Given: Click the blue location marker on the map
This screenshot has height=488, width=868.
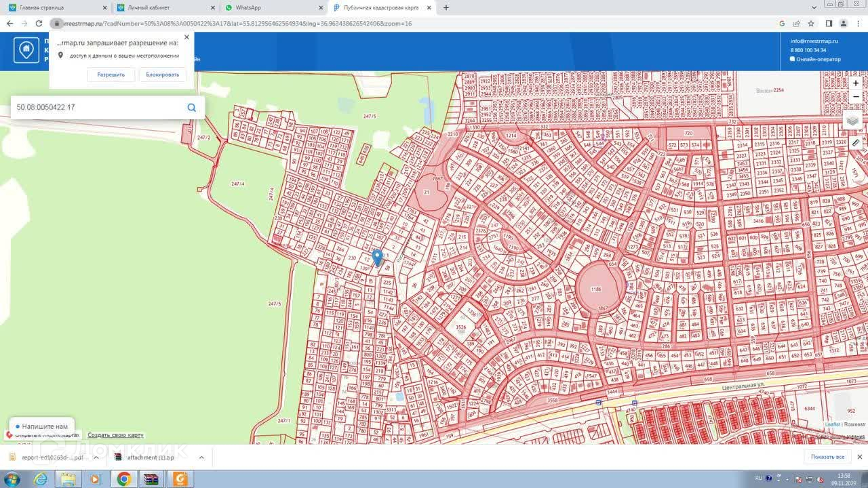Looking at the screenshot, I should [377, 257].
